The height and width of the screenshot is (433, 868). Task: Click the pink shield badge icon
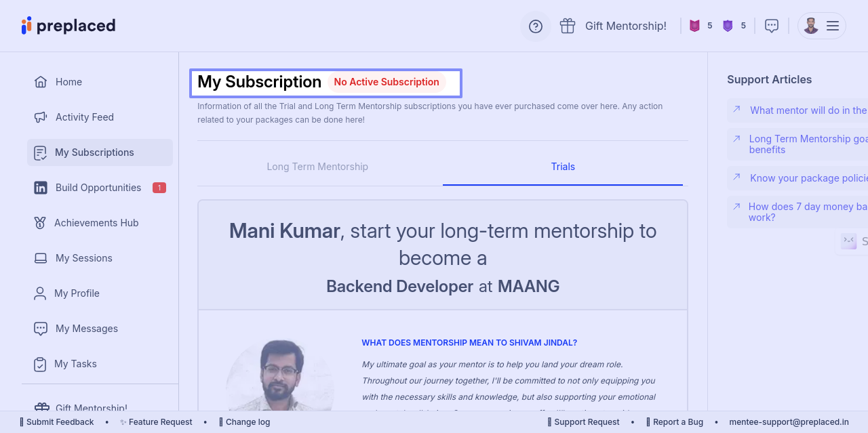click(694, 26)
